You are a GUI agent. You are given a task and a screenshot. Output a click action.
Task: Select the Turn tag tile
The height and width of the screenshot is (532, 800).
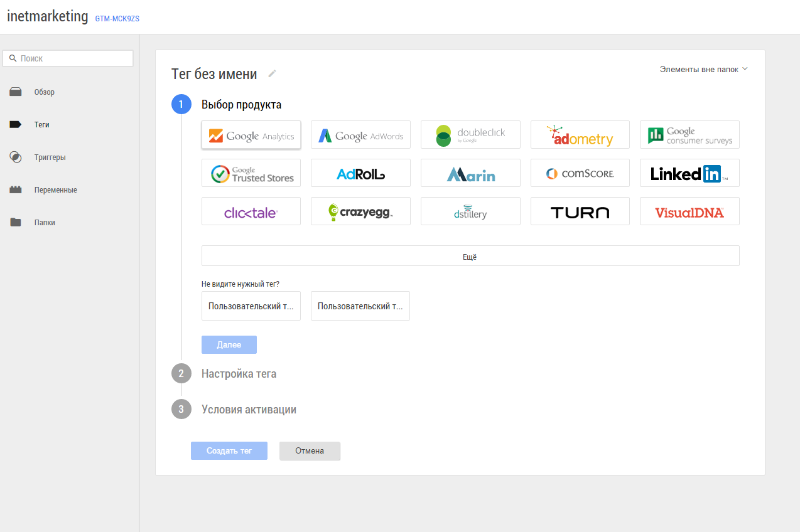click(580, 211)
